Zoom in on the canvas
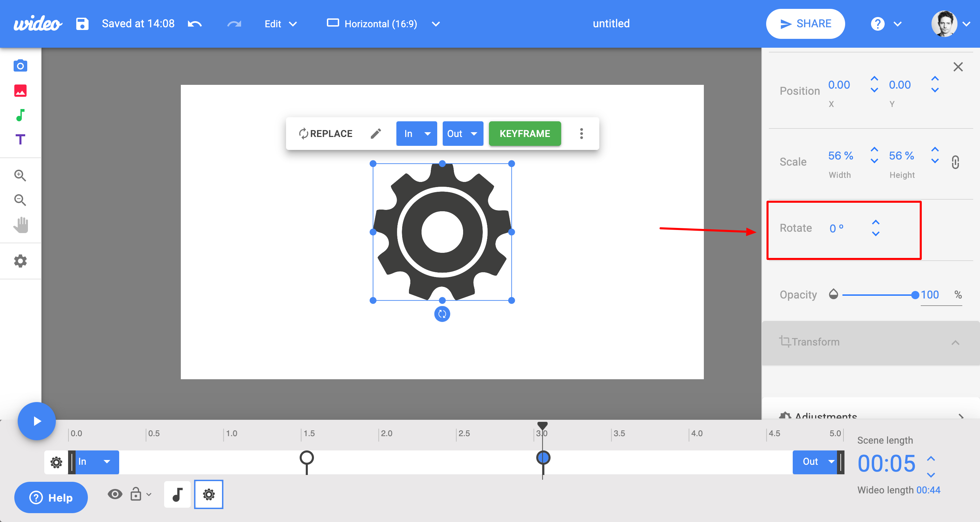The image size is (980, 522). 20,175
